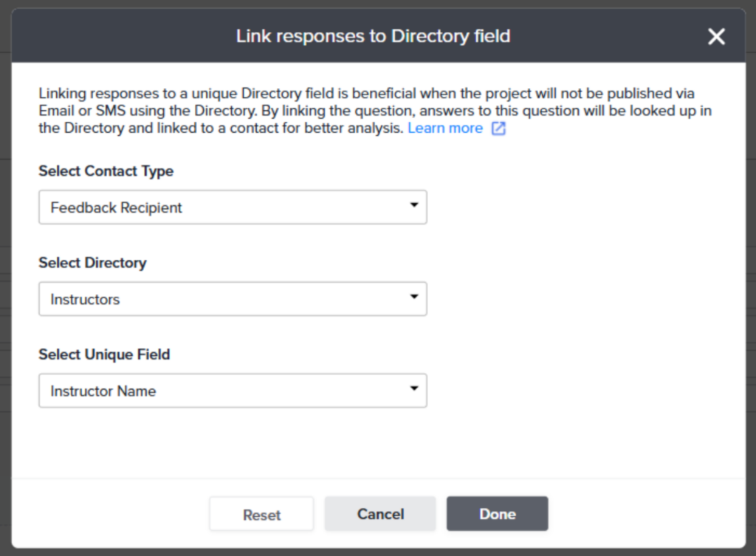Click the 'Select Unique Field' label
The width and height of the screenshot is (756, 556).
[104, 354]
